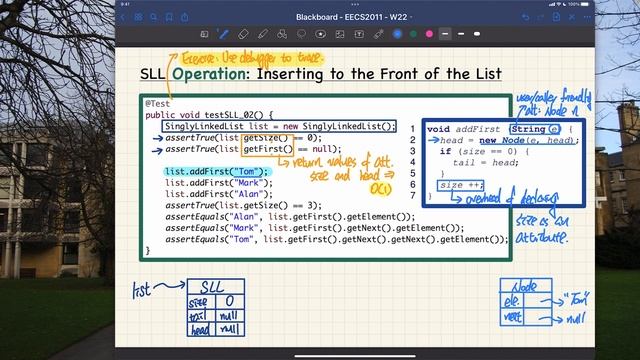Add a new page with the page-plus icon
Screen dimensions: 640x360
[x=556, y=17]
